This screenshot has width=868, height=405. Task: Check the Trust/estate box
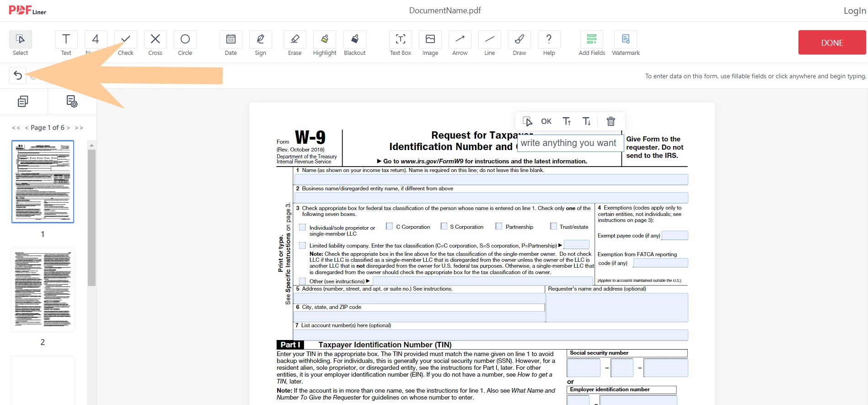(553, 226)
